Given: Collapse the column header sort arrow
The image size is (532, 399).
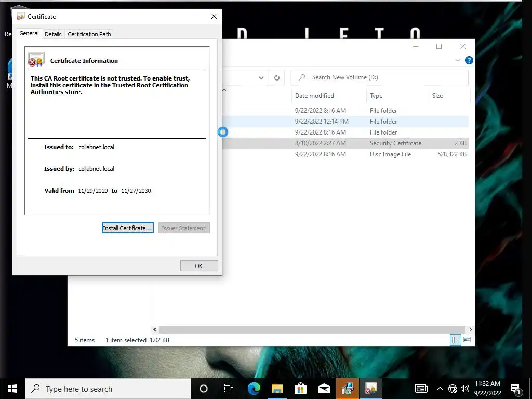Looking at the screenshot, I should 224,90.
